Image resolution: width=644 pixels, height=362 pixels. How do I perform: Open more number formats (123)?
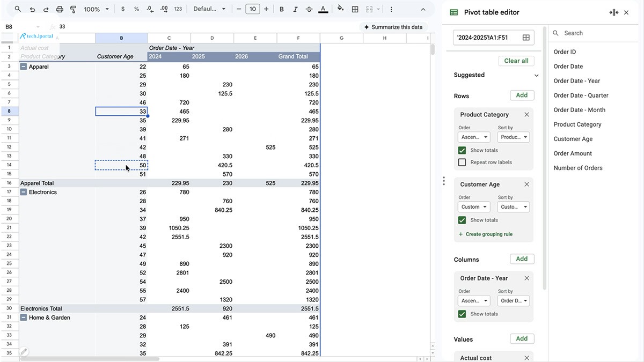click(178, 9)
